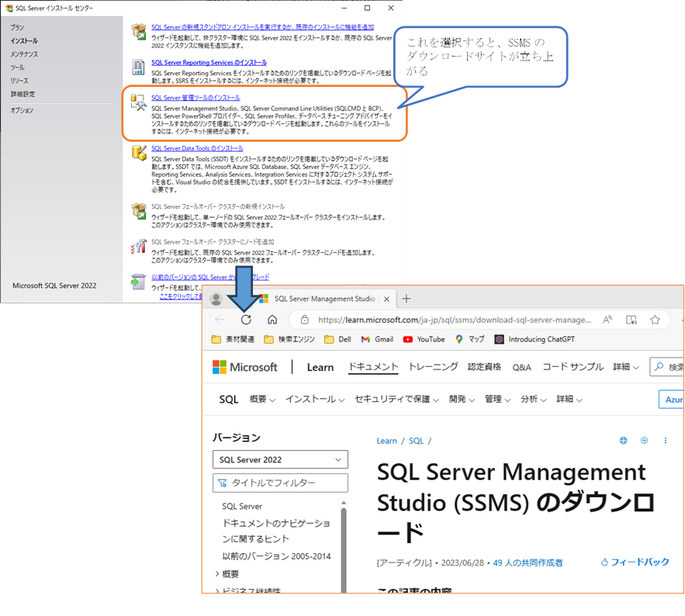Select インストール in the installer sidebar
The image size is (685, 616).
tap(24, 40)
